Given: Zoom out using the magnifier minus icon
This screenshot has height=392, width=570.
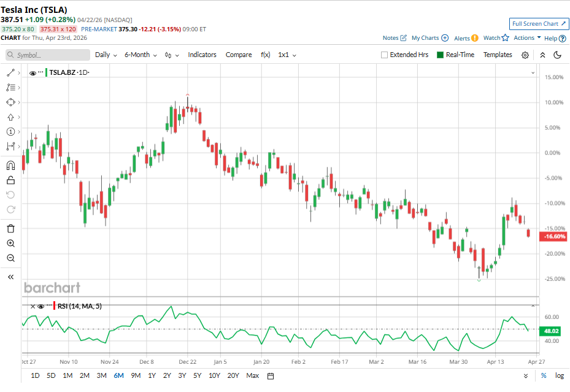Looking at the screenshot, I should coord(10,258).
